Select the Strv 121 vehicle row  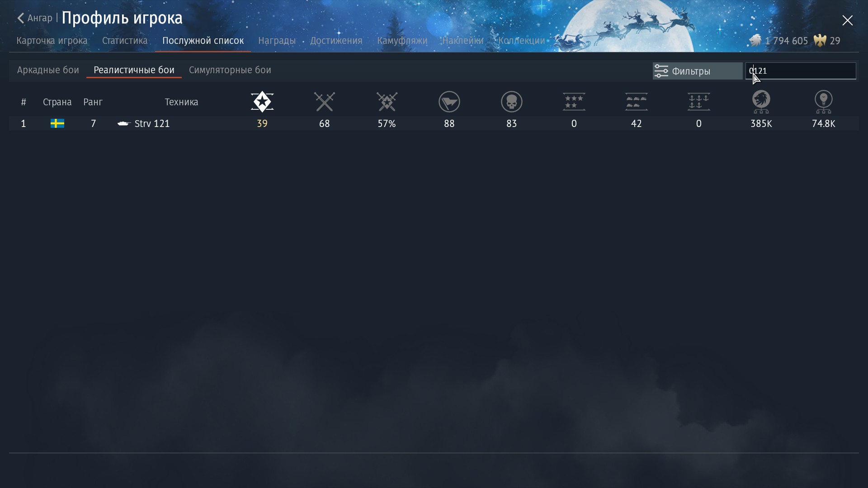click(x=152, y=123)
